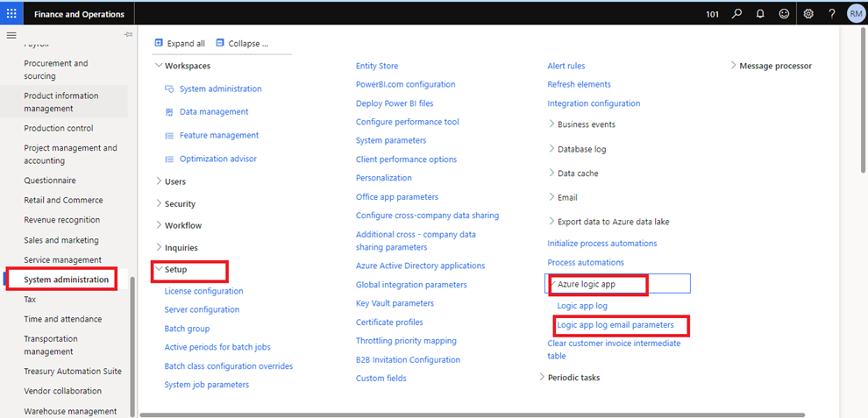The height and width of the screenshot is (418, 868).
Task: Expand Export data to Azure data lake
Action: click(x=551, y=222)
